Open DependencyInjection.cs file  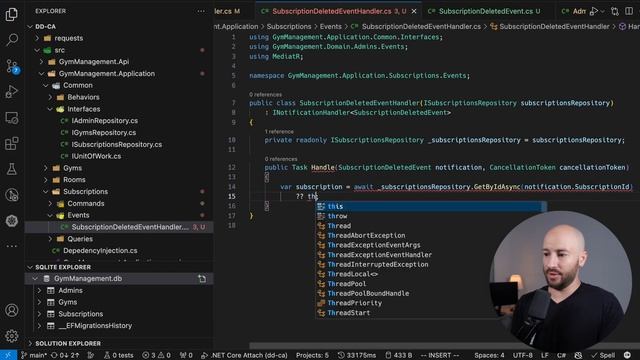pos(100,251)
